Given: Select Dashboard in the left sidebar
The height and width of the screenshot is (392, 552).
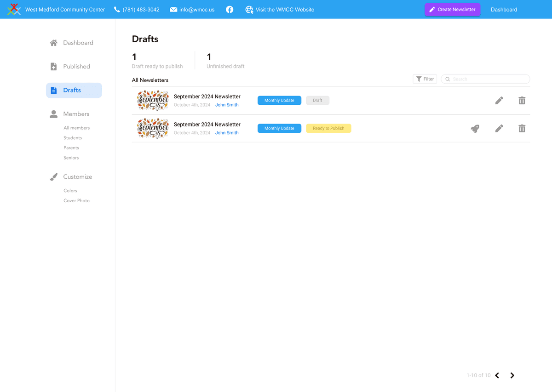Looking at the screenshot, I should (77, 43).
